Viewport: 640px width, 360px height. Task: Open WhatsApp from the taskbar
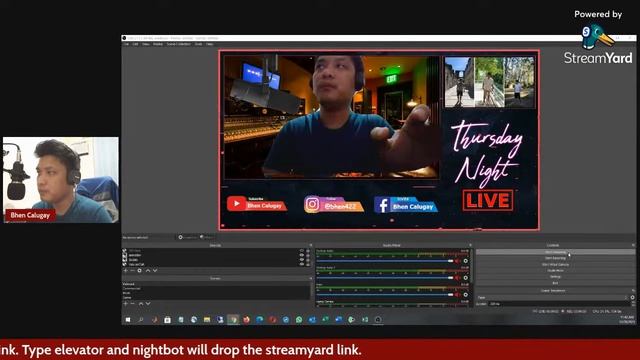click(x=299, y=320)
